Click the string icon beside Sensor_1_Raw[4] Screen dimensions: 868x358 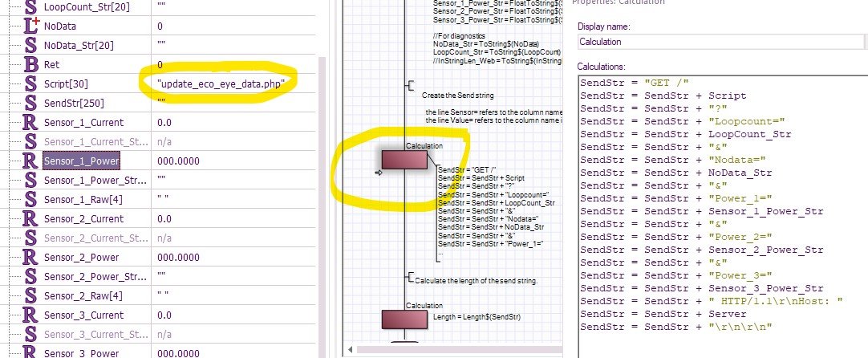pyautogui.click(x=30, y=199)
